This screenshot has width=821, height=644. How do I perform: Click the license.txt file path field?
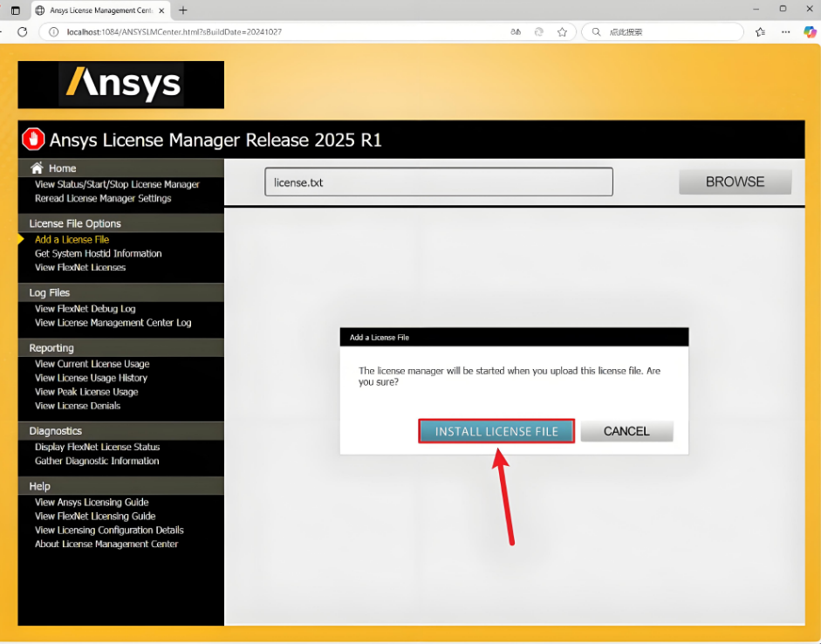click(x=439, y=182)
